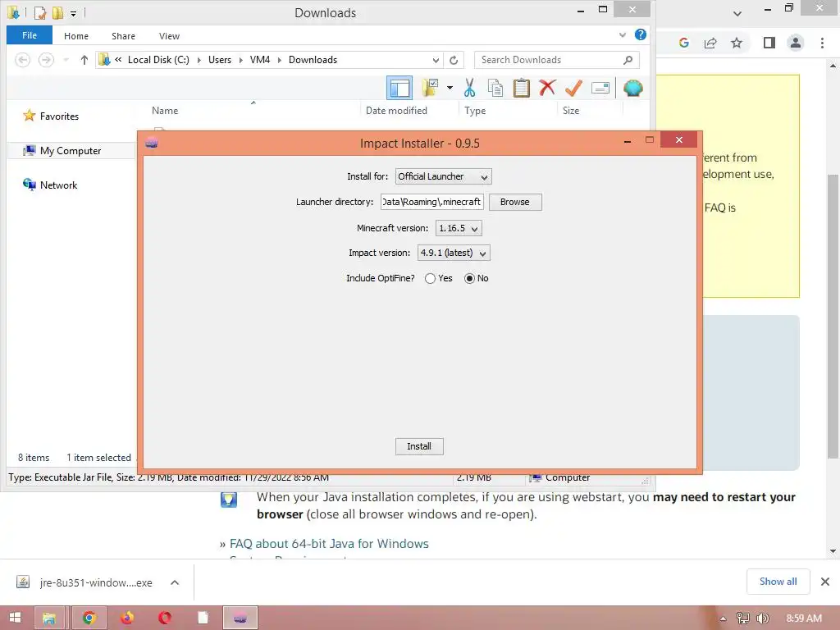
Task: Click the Classic Shell settings icon
Action: pos(632,88)
